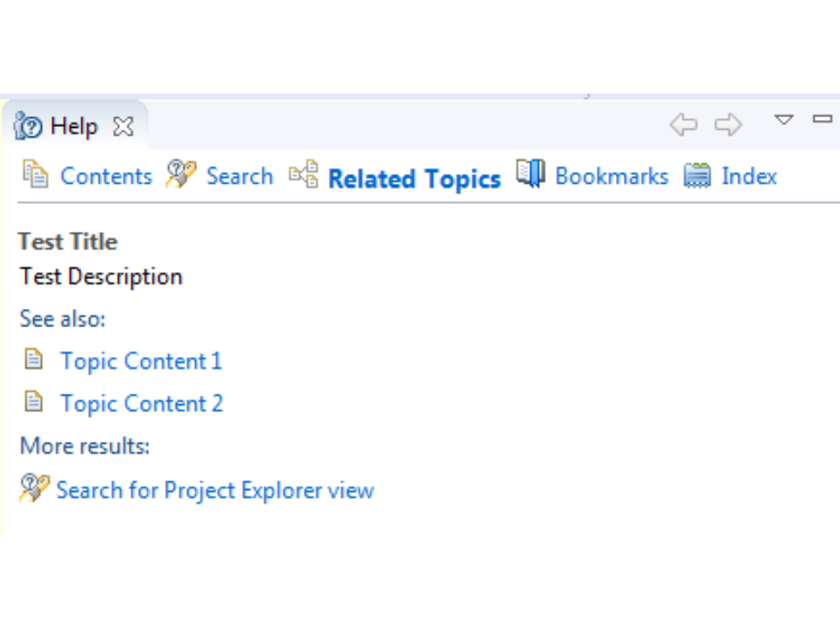The height and width of the screenshot is (630, 840).
Task: Click the Contents page icon
Action: 36,174
